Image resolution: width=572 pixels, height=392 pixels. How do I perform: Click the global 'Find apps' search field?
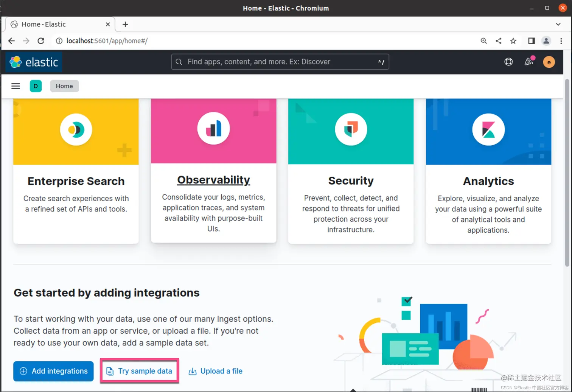(280, 62)
